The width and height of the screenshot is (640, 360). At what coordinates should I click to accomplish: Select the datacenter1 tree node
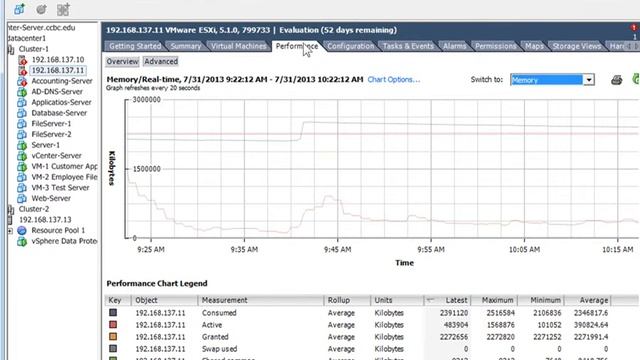pos(27,38)
